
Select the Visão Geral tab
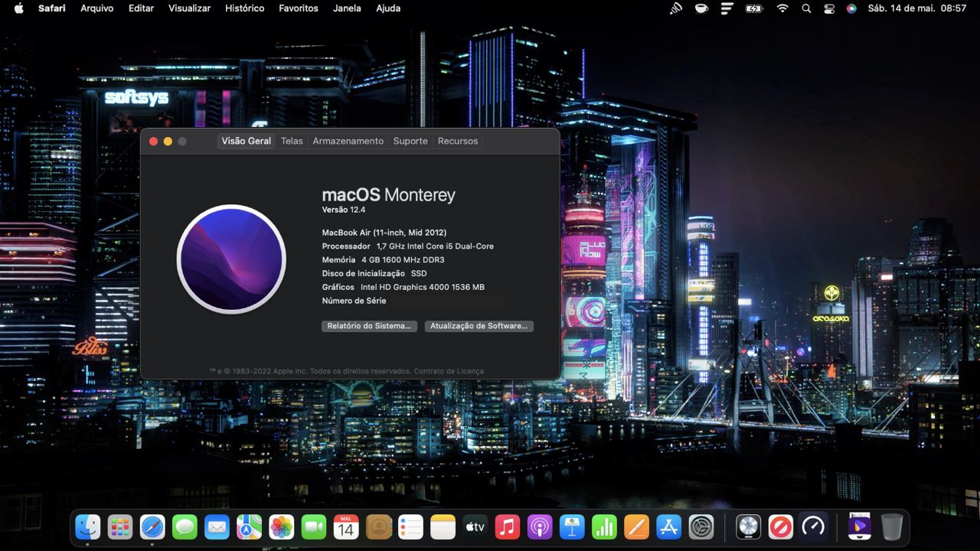click(247, 141)
